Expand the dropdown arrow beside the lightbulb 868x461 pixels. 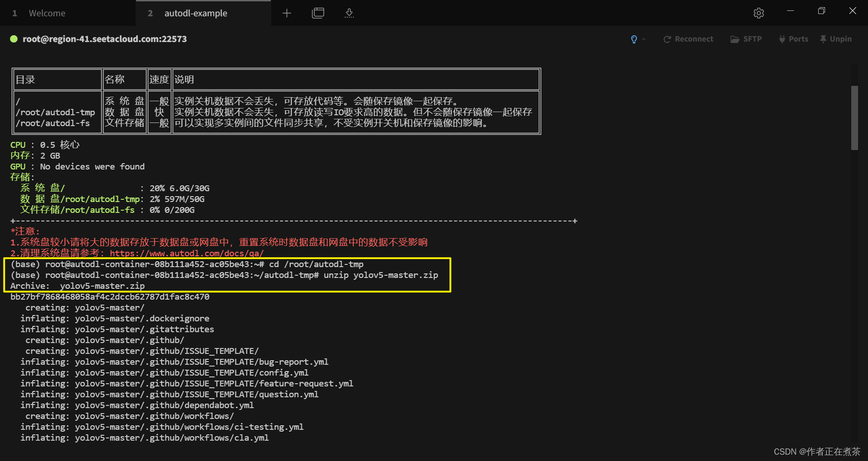coord(644,39)
